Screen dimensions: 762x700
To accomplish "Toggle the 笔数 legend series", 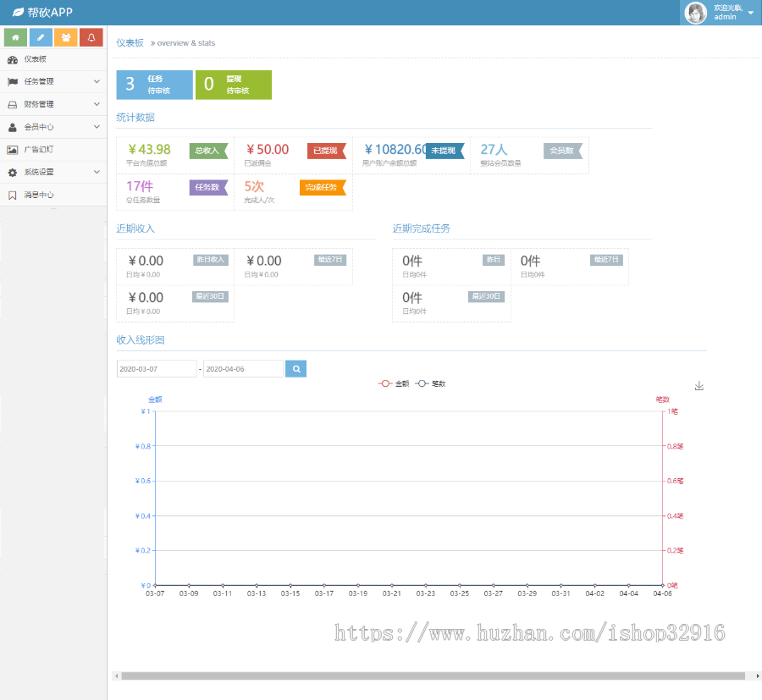I will click(431, 383).
